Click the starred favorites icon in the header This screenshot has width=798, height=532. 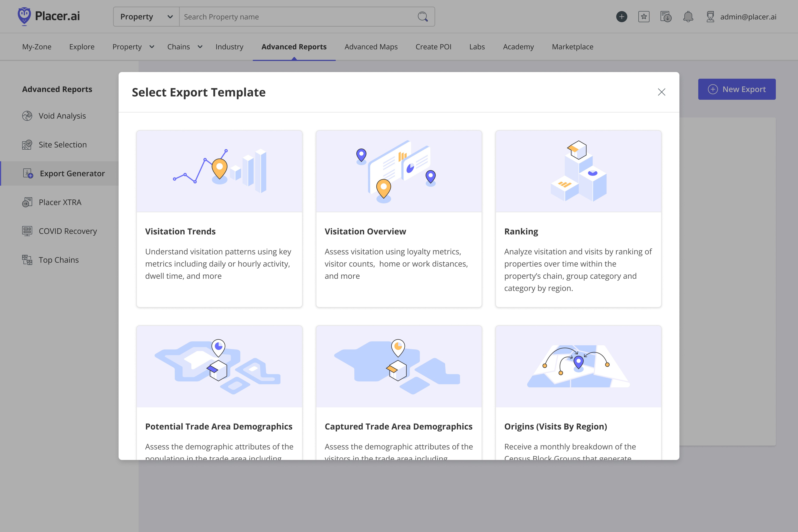644,16
